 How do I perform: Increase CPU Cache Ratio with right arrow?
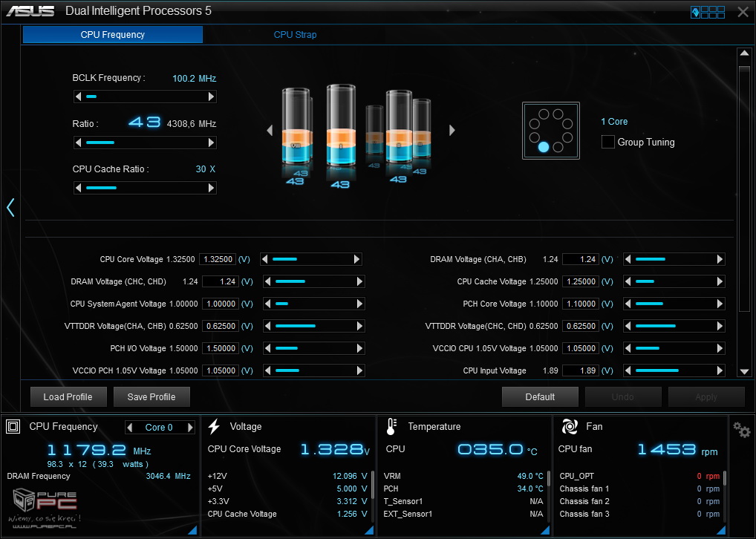211,188
